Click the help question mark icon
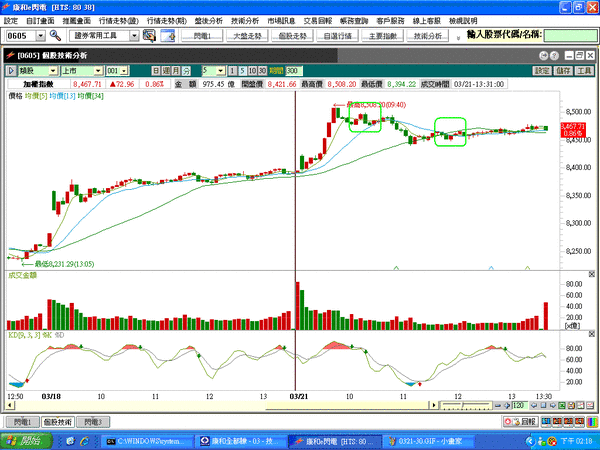 [x=554, y=56]
